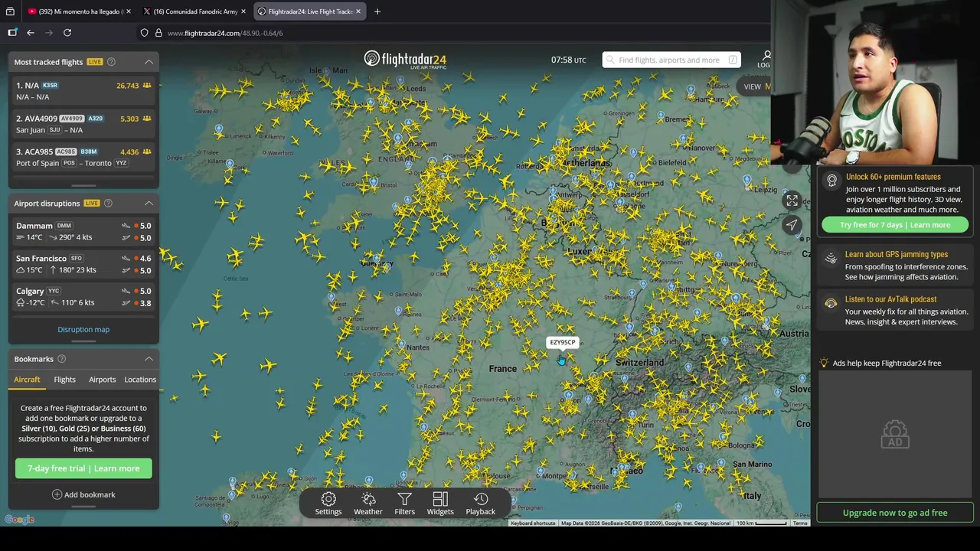
Task: Click the site lock icon
Action: pos(158,33)
